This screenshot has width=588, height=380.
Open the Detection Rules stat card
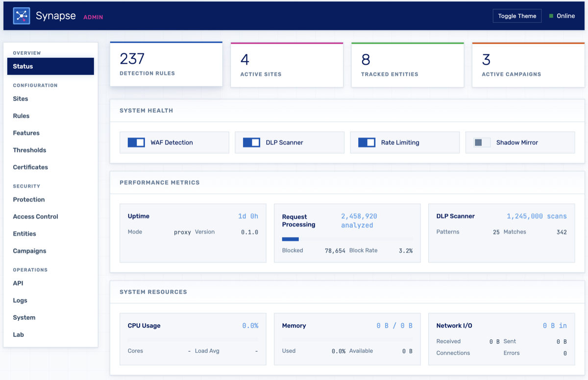click(166, 64)
